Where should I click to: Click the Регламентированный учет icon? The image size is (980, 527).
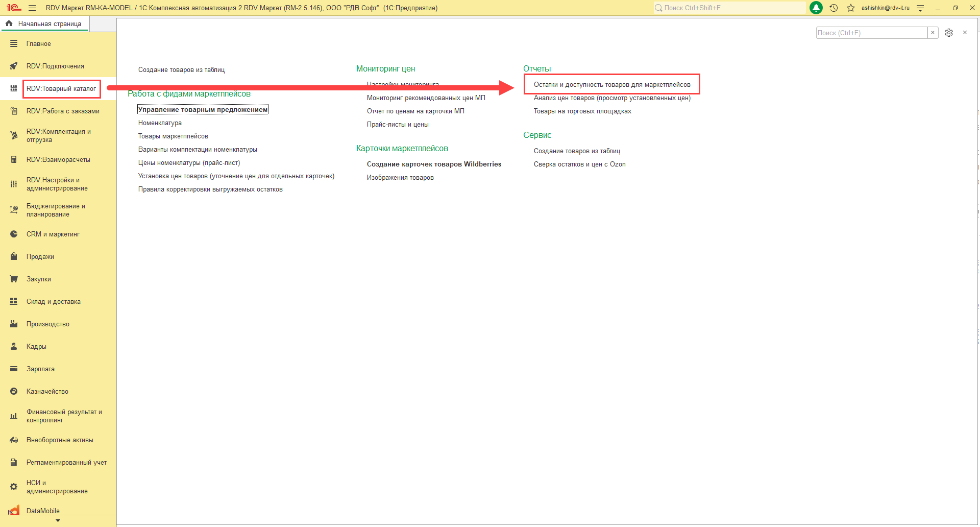click(14, 463)
